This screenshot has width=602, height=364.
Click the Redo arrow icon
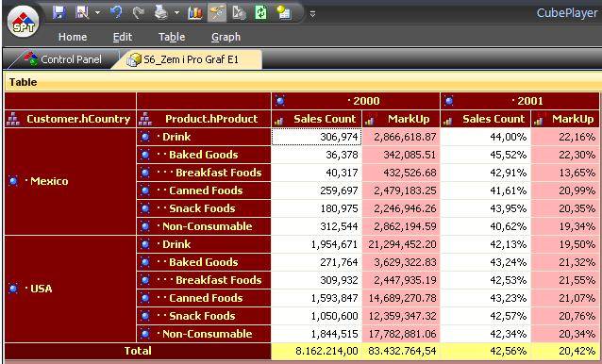point(138,13)
